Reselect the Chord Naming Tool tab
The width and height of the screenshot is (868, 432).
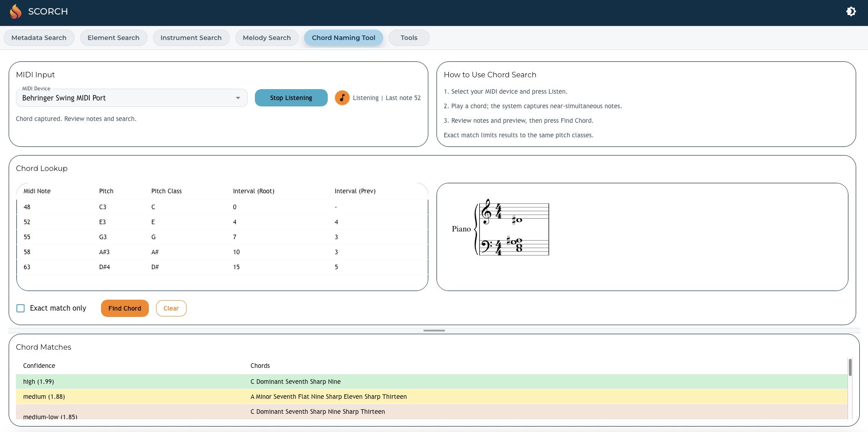[x=344, y=37]
